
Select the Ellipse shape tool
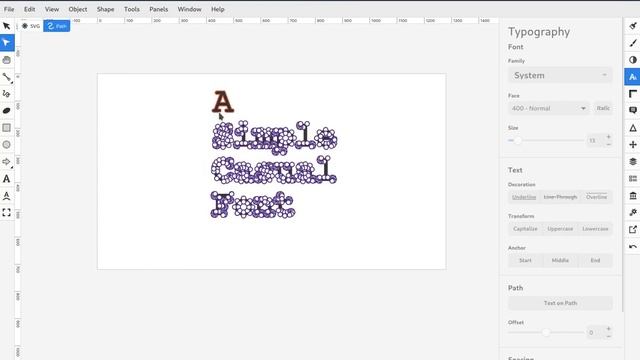click(x=7, y=144)
